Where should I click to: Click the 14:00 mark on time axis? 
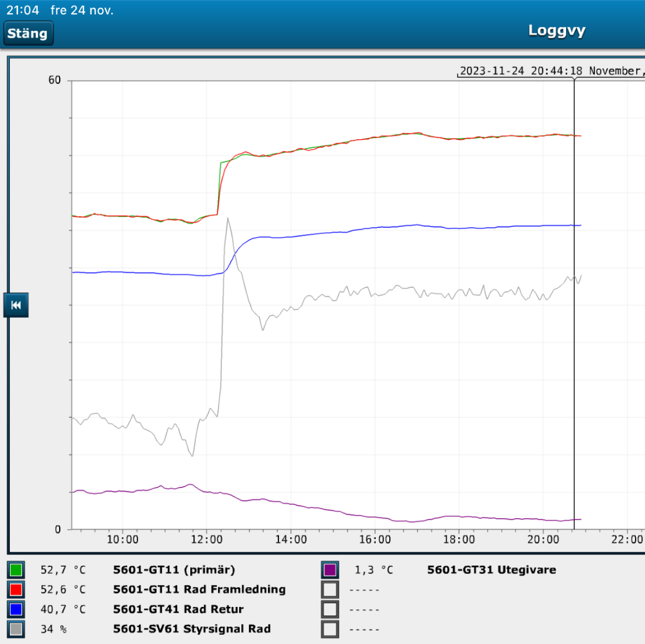coord(291,540)
